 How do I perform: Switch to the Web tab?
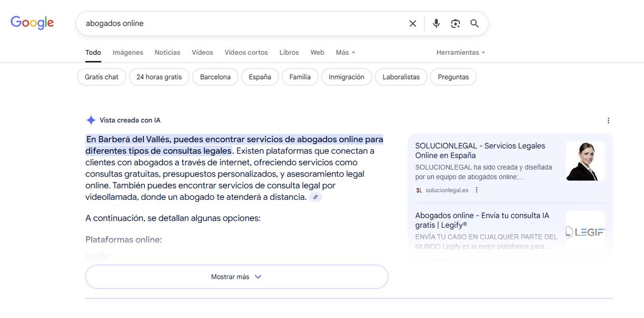tap(317, 53)
